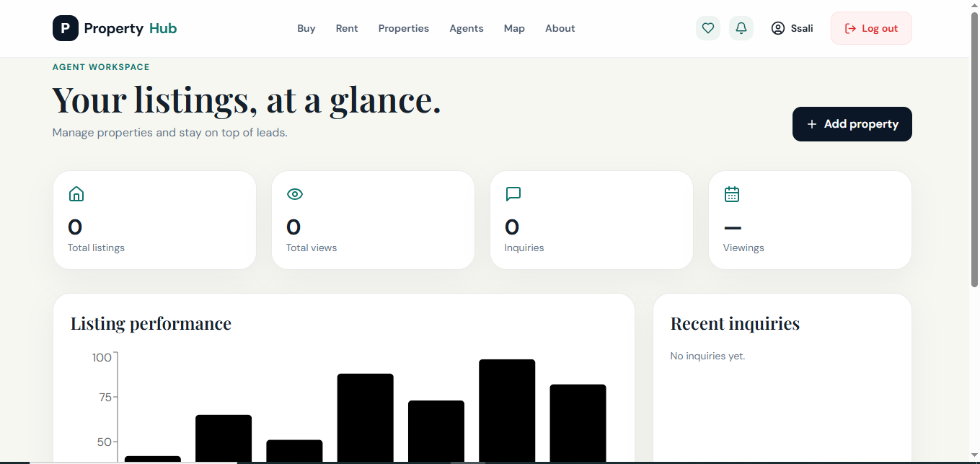Image resolution: width=980 pixels, height=464 pixels.
Task: Click the 'No inquiries yet.' text
Action: (x=707, y=356)
